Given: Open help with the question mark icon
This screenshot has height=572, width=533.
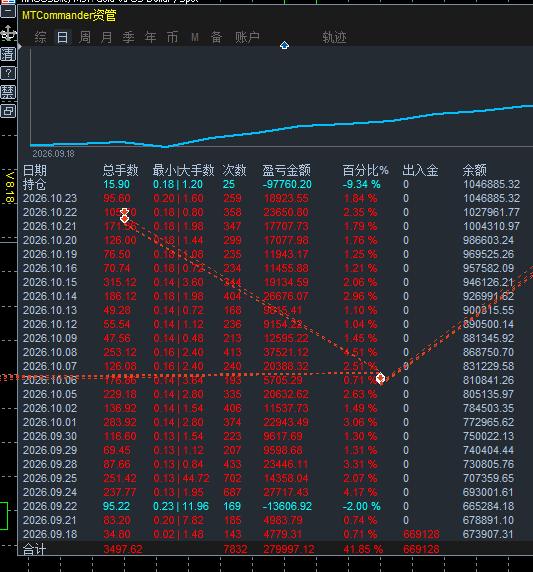Looking at the screenshot, I should 8,73.
